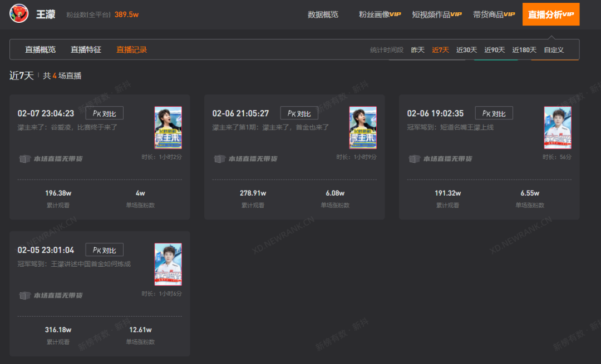The height and width of the screenshot is (364, 601).
Task: Go to 短视频作品 VIP section
Action: click(x=437, y=14)
